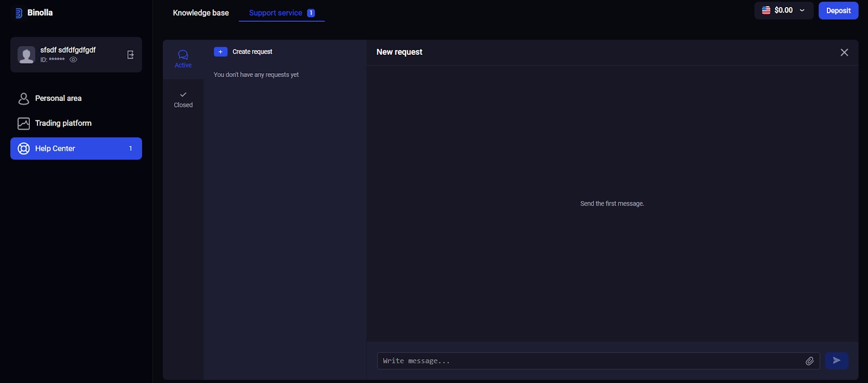Screen dimensions: 868x383
Task: Click the Help Center lifebuoy icon
Action: pos(23,149)
